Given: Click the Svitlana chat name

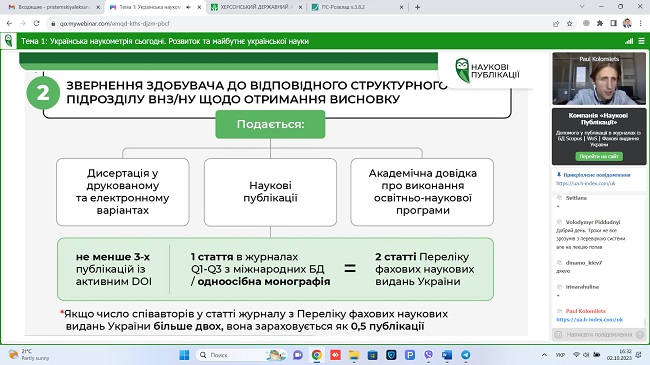Looking at the screenshot, I should pos(576,198).
